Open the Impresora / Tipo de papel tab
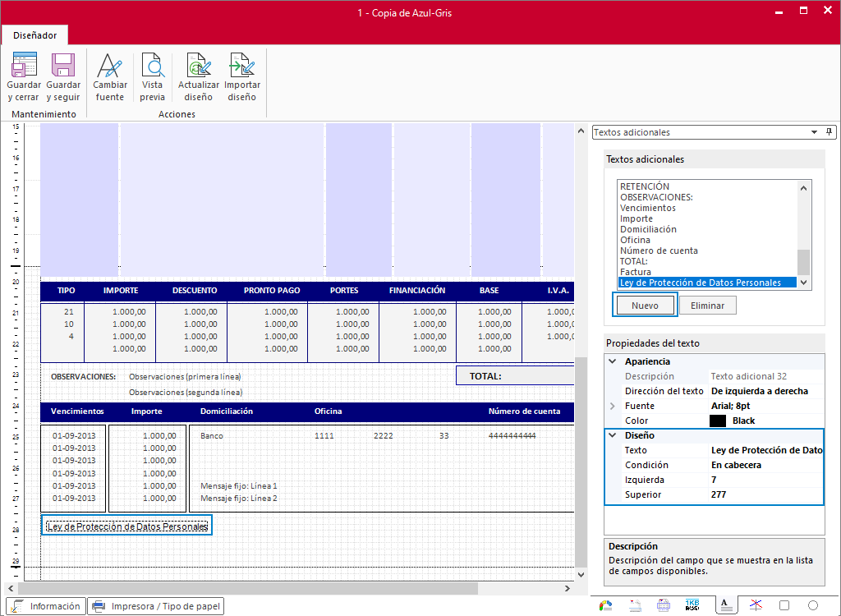Screen dimensions: 841x616 click(155, 606)
